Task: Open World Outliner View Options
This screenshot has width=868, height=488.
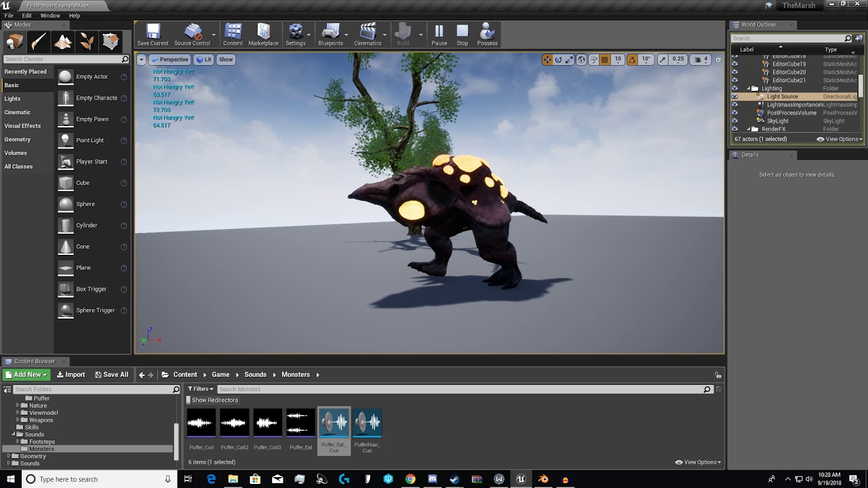Action: point(840,139)
